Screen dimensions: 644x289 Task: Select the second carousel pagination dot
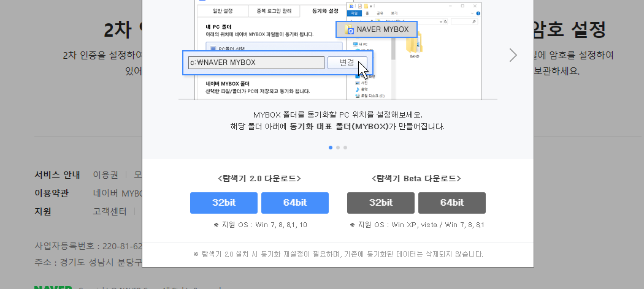[338, 148]
